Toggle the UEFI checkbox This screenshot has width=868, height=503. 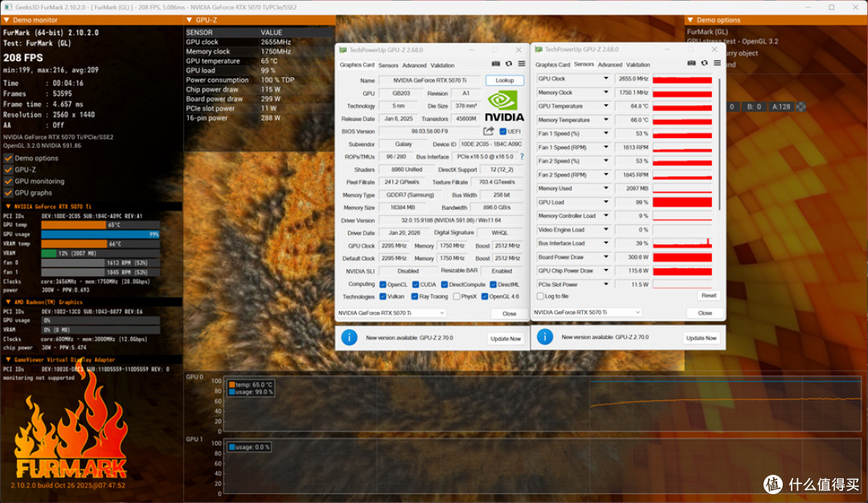point(502,132)
